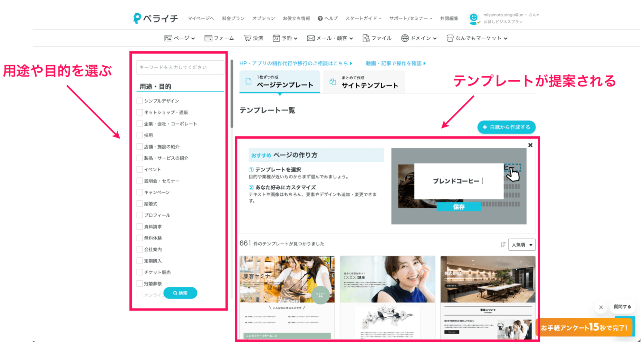Select the メール・顧客 envelope icon
This screenshot has height=347, width=644.
(x=310, y=38)
